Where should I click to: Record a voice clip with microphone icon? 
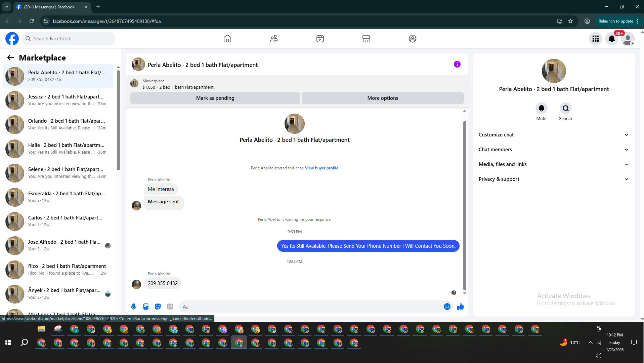[134, 307]
